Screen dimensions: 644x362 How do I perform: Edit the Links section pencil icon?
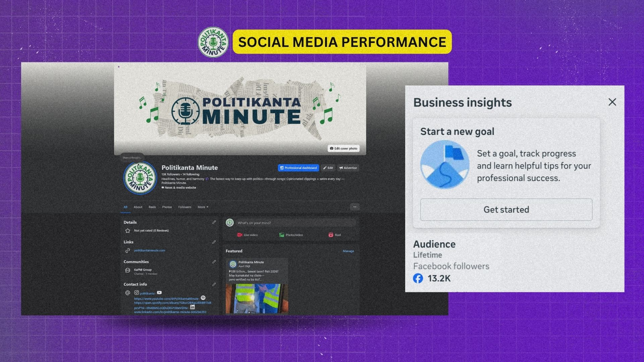(x=214, y=242)
